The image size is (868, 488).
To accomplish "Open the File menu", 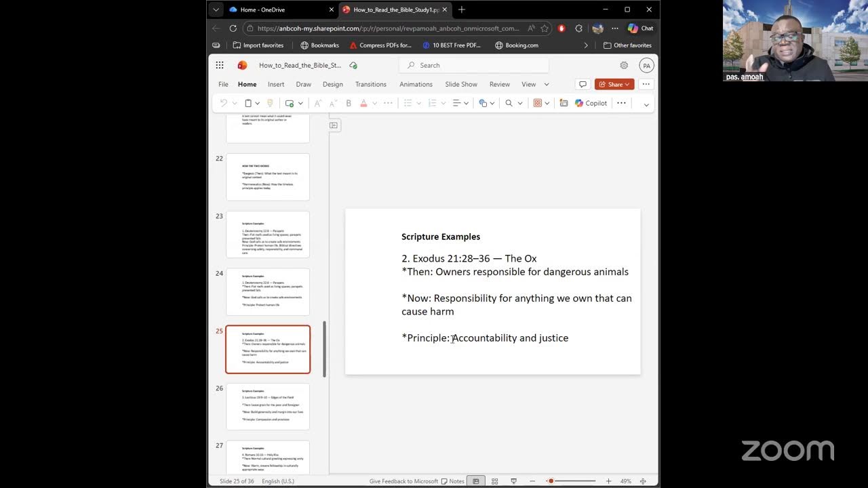I will 223,84.
